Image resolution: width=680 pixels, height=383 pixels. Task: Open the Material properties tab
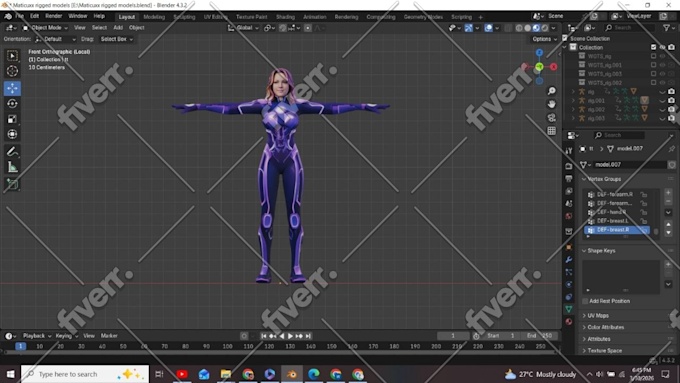[x=569, y=321]
